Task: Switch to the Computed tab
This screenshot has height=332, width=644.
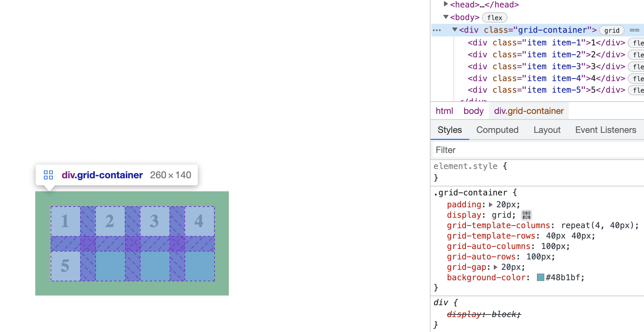Action: [x=497, y=130]
